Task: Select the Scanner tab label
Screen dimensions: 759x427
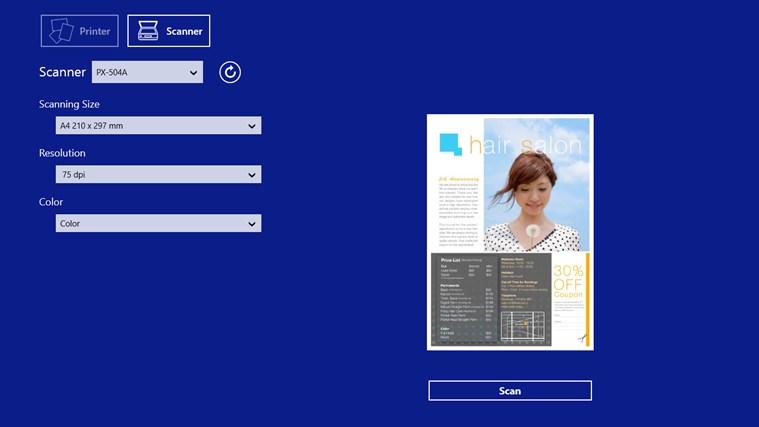Action: [184, 31]
